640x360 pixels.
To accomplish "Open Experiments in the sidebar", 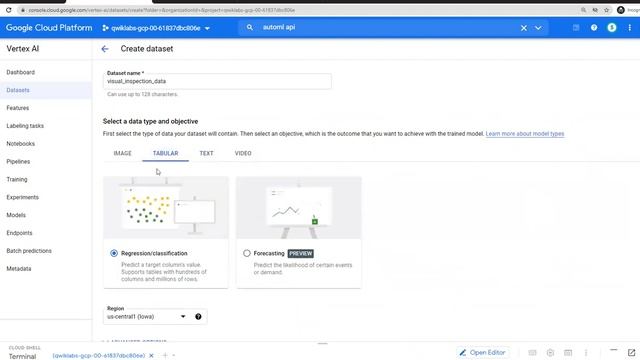I will [22, 197].
